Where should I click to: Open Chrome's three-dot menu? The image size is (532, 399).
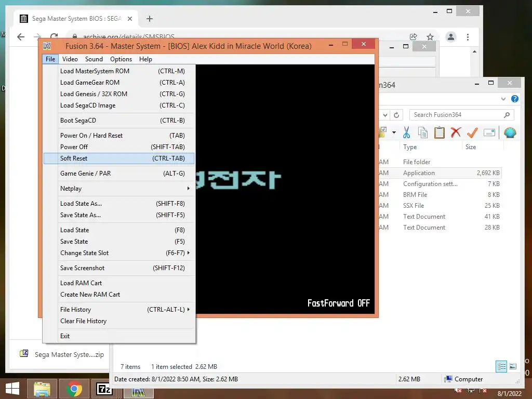tap(468, 37)
